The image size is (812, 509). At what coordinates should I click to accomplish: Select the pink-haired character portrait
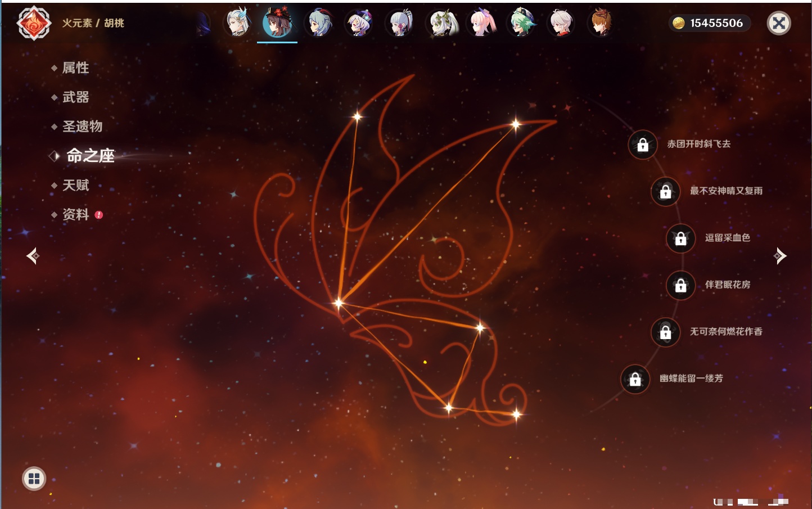tap(482, 23)
